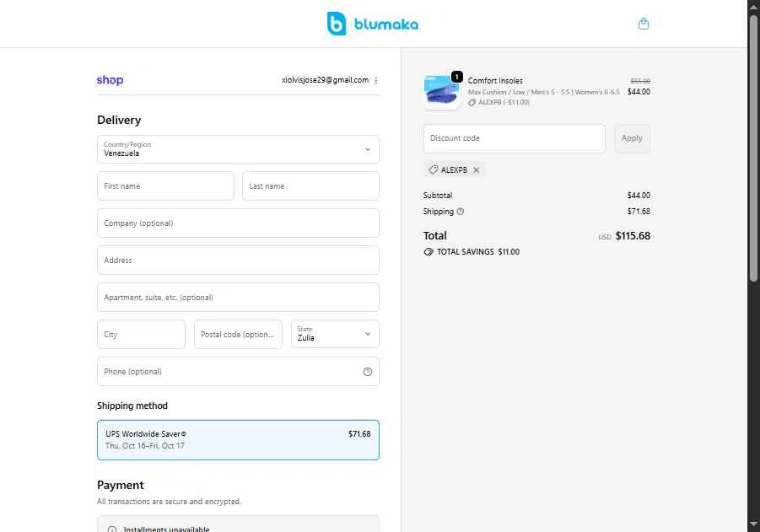Focus the Address field
This screenshot has width=760, height=532.
(x=238, y=261)
